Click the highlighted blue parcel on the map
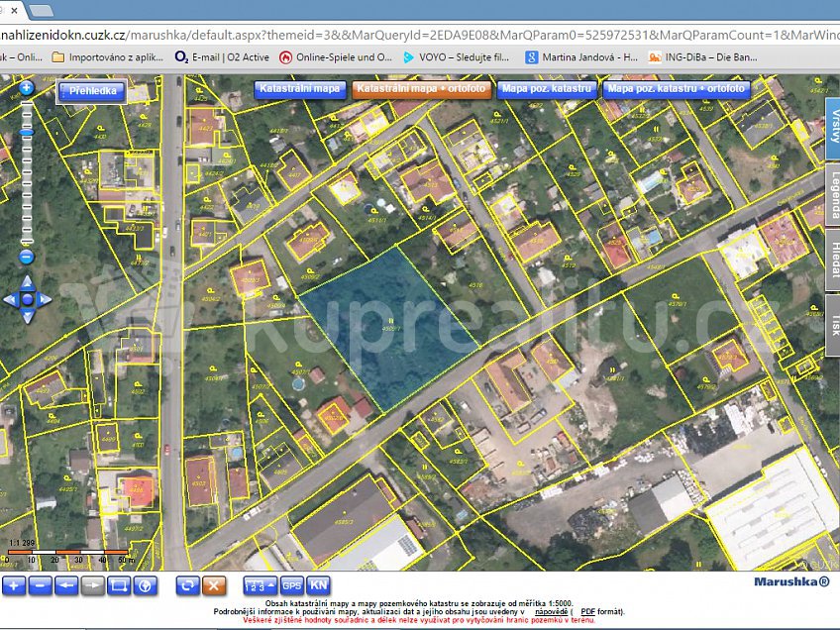Image resolution: width=840 pixels, height=630 pixels. (389, 328)
